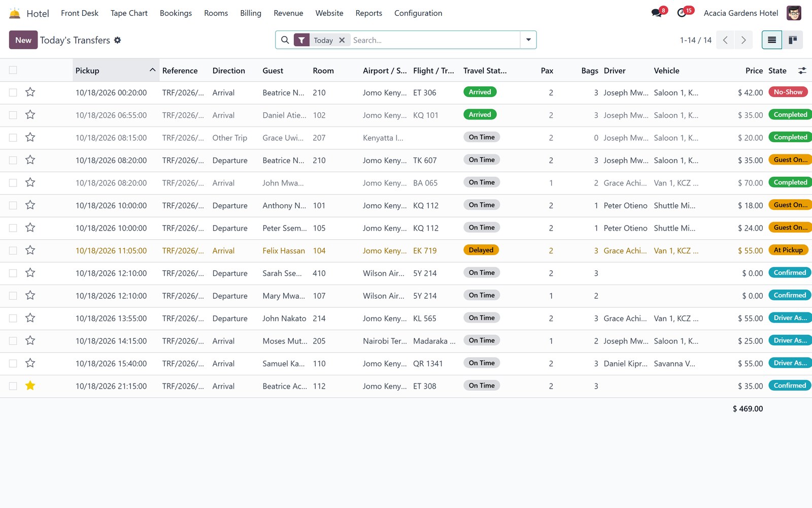Open the Hotel app home icon

15,13
